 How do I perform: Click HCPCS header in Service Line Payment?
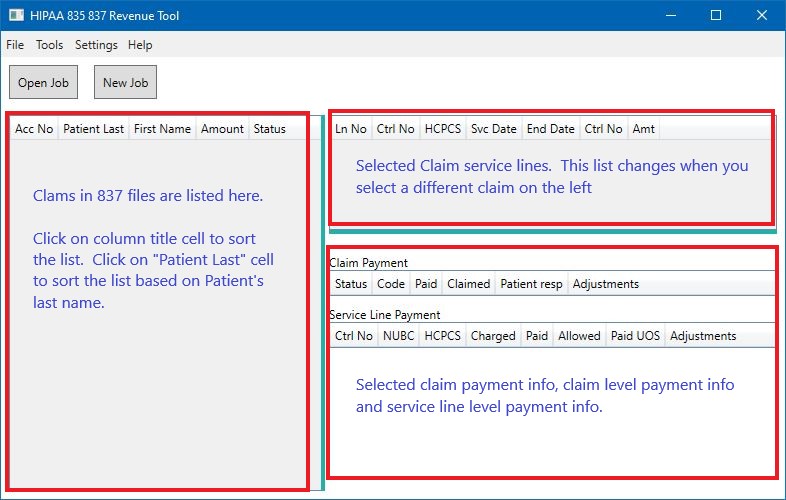(x=442, y=336)
